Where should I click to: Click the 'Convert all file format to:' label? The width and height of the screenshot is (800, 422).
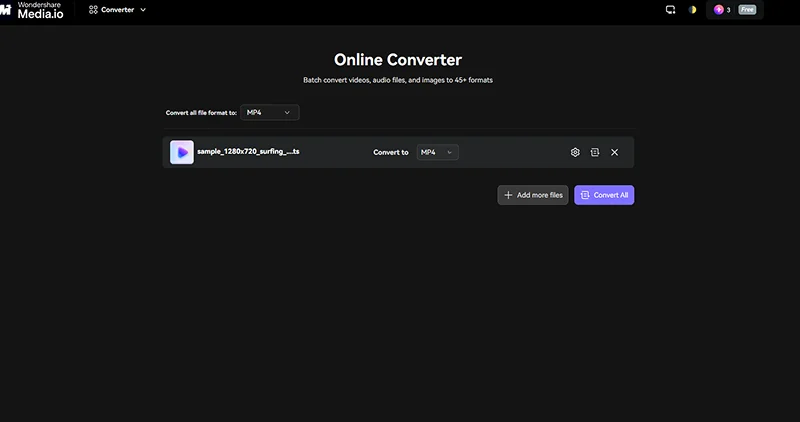201,113
